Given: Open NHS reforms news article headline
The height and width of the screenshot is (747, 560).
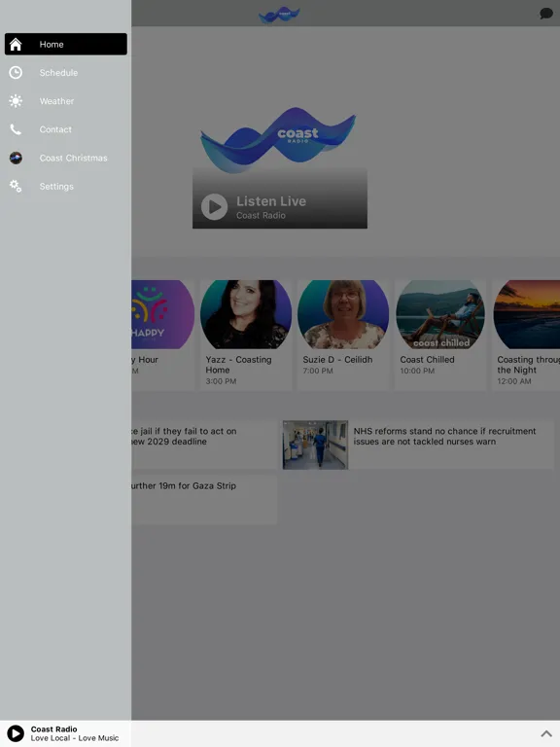Looking at the screenshot, I should 444,437.
